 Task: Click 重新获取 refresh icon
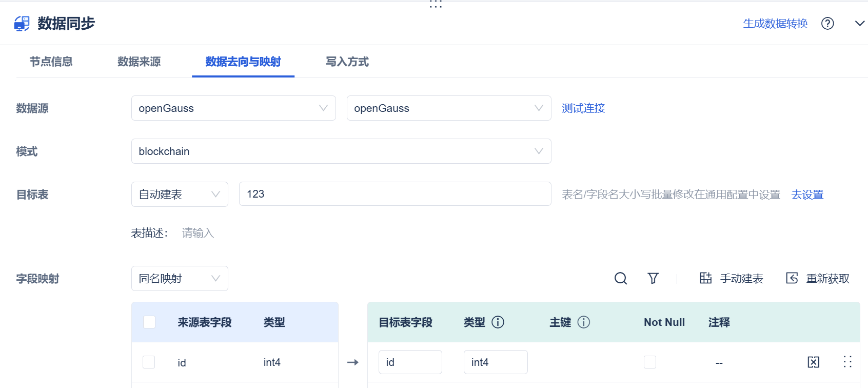(792, 278)
